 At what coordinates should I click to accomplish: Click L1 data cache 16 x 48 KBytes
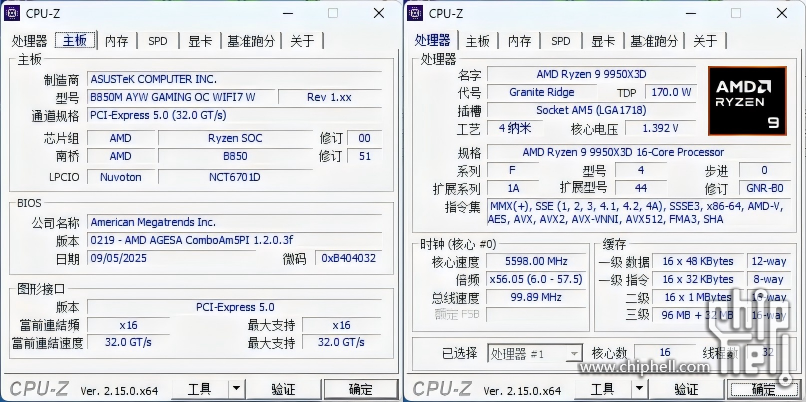[x=698, y=261]
